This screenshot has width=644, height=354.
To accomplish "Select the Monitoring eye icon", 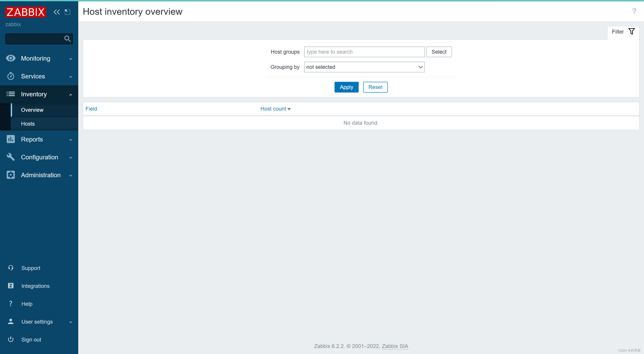I will coord(11,58).
